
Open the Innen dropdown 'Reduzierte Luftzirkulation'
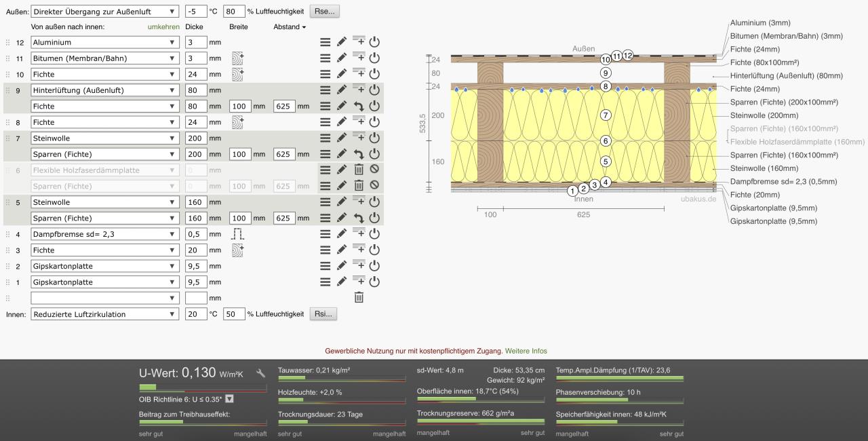pos(105,314)
